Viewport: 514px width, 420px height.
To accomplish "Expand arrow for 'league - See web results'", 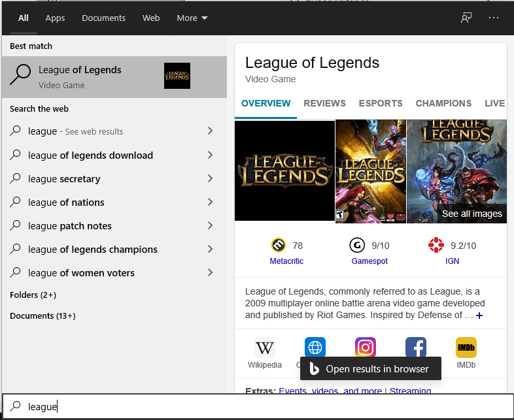I will point(211,131).
